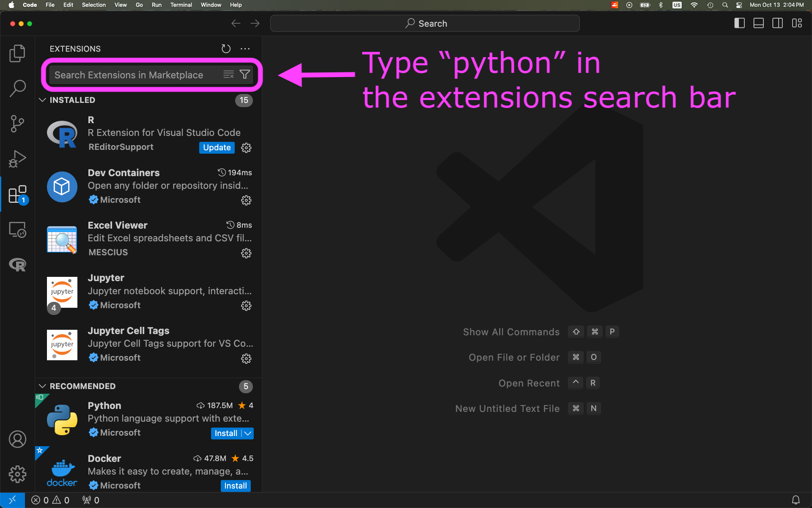Click the filter extensions funnel icon
The image size is (812, 508).
244,75
